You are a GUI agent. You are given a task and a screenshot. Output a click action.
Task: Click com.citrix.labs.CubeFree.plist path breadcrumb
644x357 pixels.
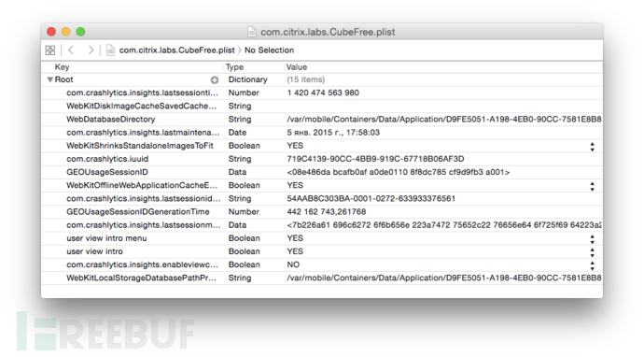[x=176, y=50]
